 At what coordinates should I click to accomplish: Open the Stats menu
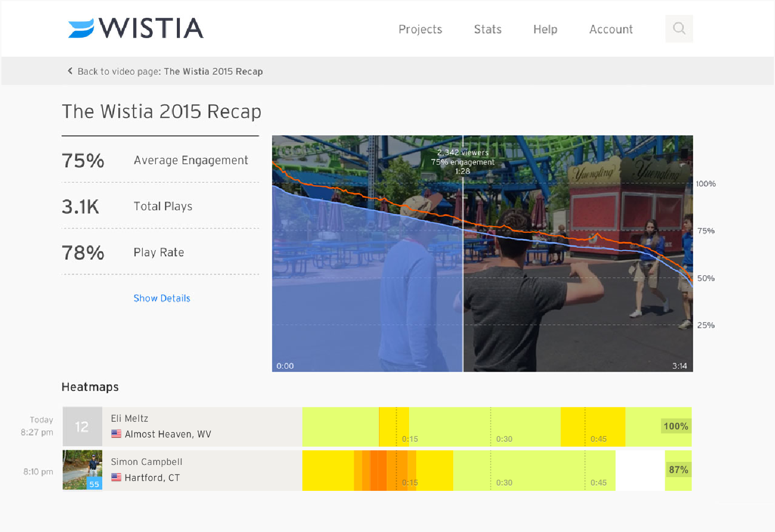488,29
